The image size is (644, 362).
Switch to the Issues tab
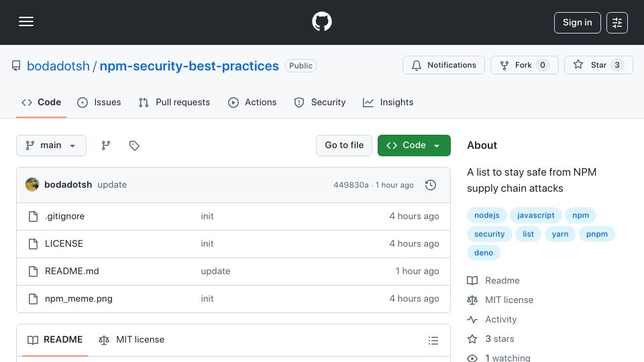tap(99, 102)
